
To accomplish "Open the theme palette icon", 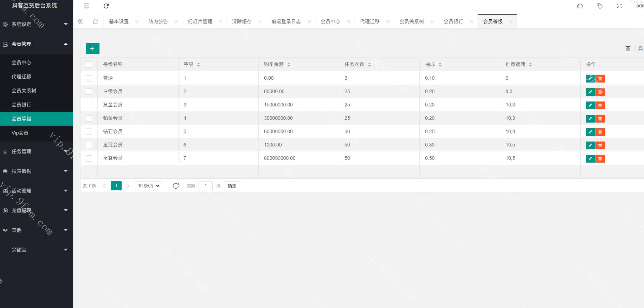I will pyautogui.click(x=580, y=6).
